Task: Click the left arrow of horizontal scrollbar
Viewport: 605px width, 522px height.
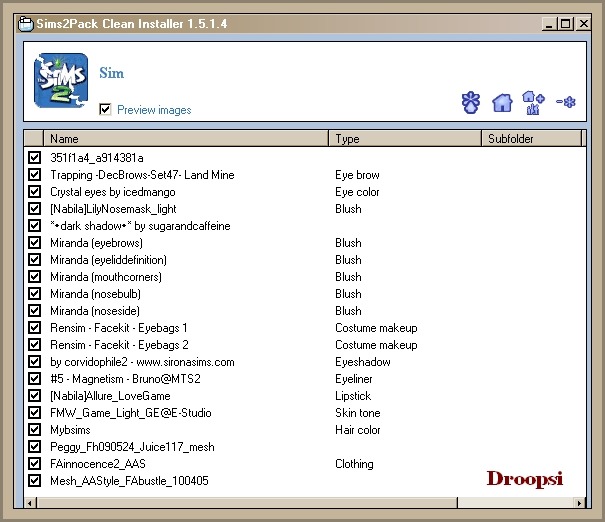Action: [30, 503]
